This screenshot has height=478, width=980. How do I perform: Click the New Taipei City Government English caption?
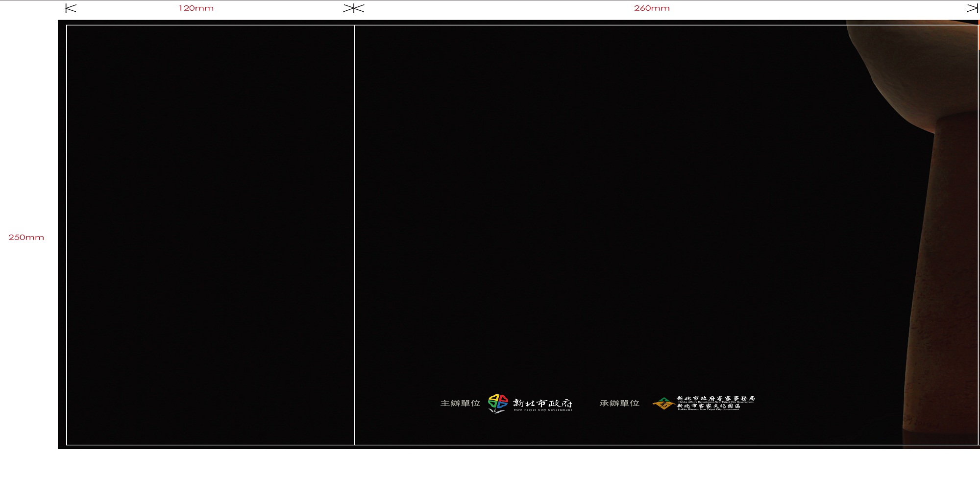[543, 410]
